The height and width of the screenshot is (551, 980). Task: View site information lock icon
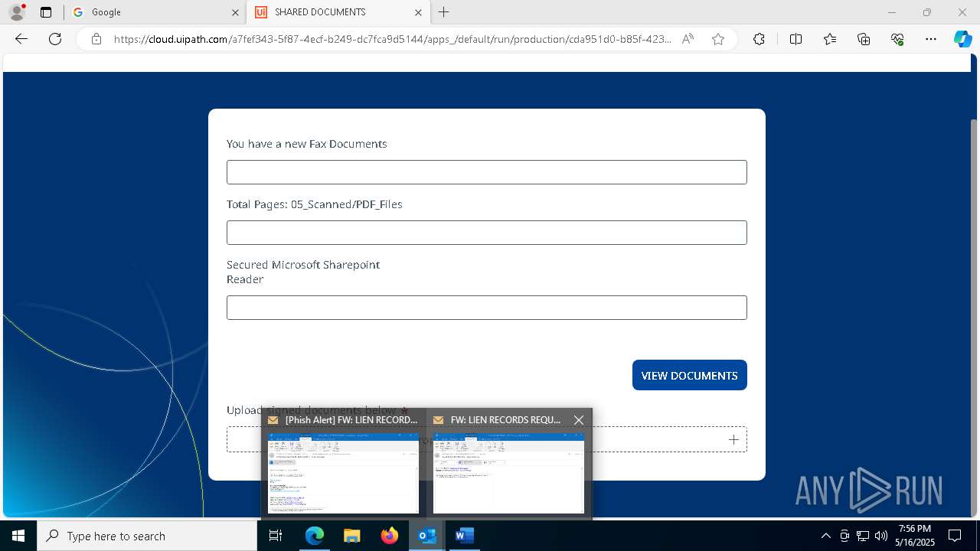point(96,39)
